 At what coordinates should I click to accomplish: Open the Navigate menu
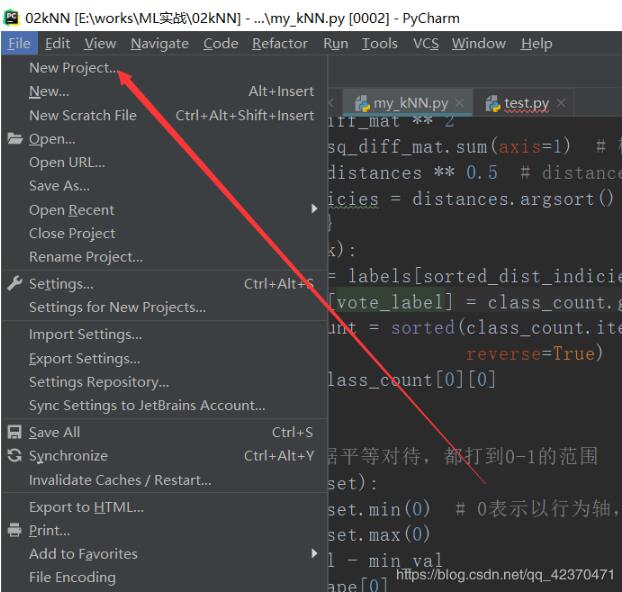(159, 43)
